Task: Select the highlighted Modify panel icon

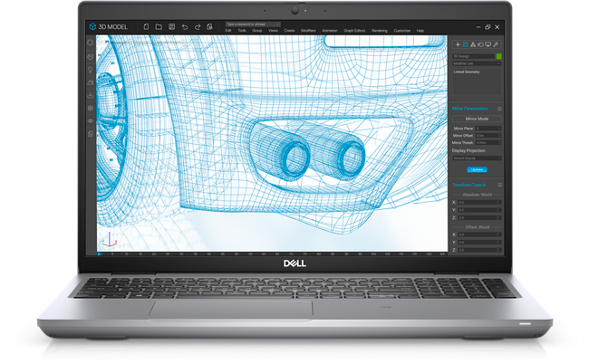Action: point(466,44)
